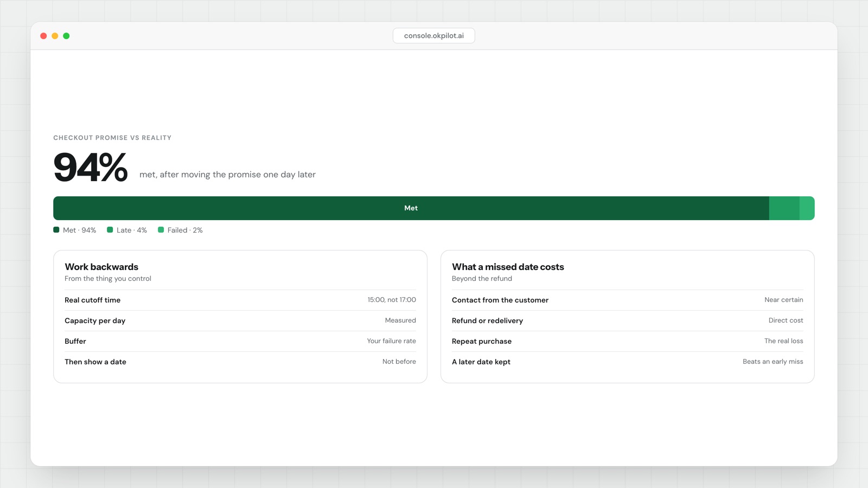The height and width of the screenshot is (488, 868).
Task: Select the 'Met · 94%' legend label
Action: pyautogui.click(x=79, y=230)
